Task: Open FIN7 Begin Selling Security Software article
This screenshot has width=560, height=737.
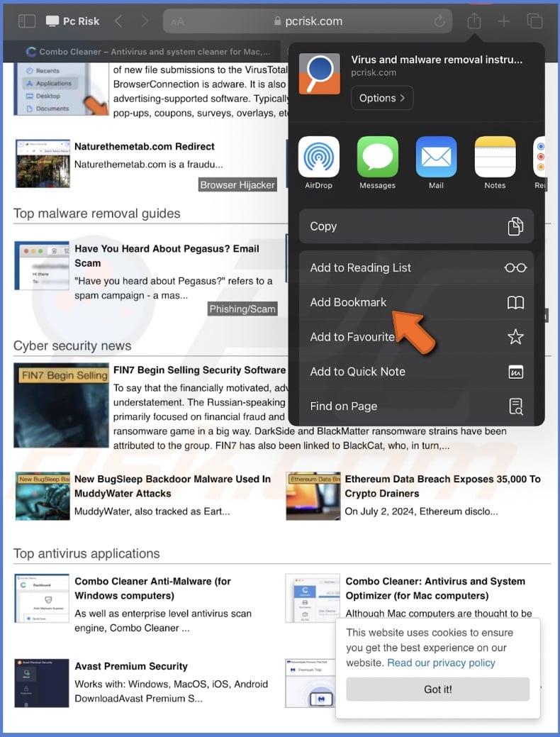Action: [x=199, y=370]
